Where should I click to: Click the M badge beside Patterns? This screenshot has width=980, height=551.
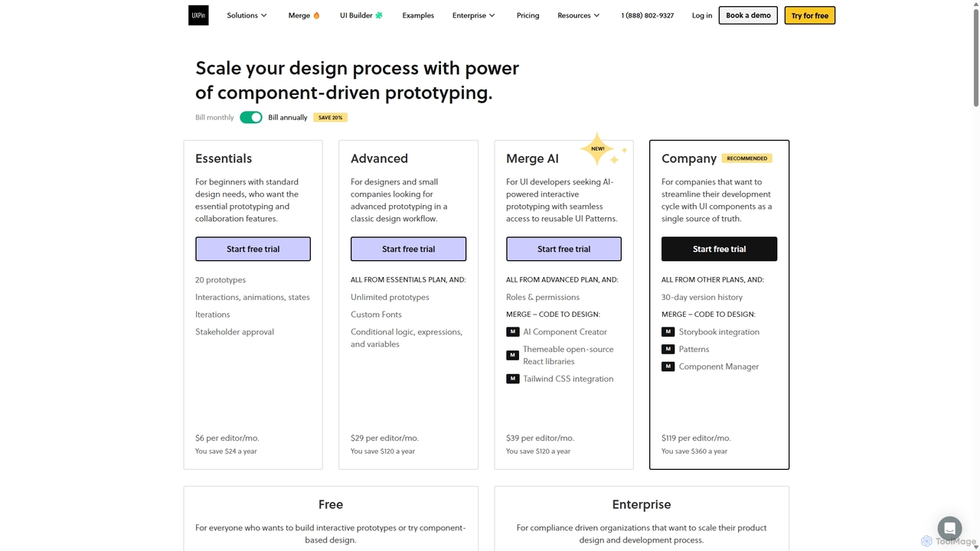668,349
